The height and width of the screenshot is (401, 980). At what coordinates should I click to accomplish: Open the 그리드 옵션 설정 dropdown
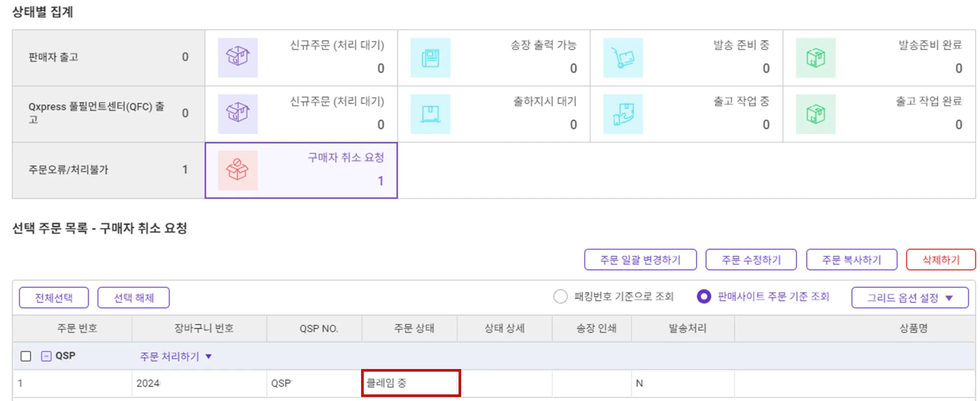[x=909, y=298]
